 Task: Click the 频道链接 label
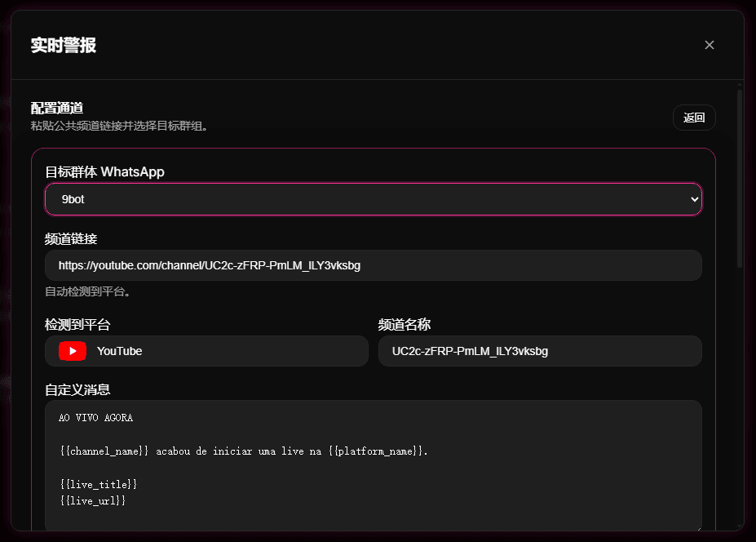71,239
